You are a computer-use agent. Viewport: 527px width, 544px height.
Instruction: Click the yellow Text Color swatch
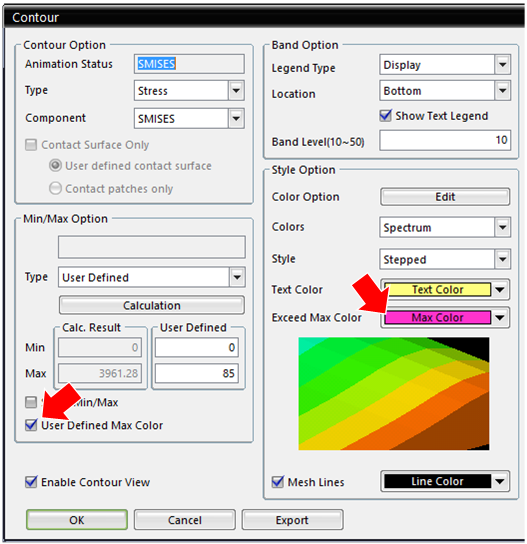[x=438, y=289]
